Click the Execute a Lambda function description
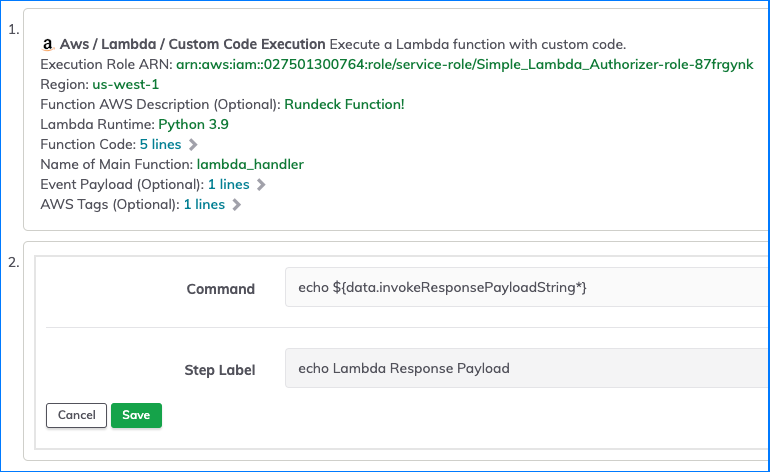Viewport: 770px width, 472px height. [x=478, y=44]
